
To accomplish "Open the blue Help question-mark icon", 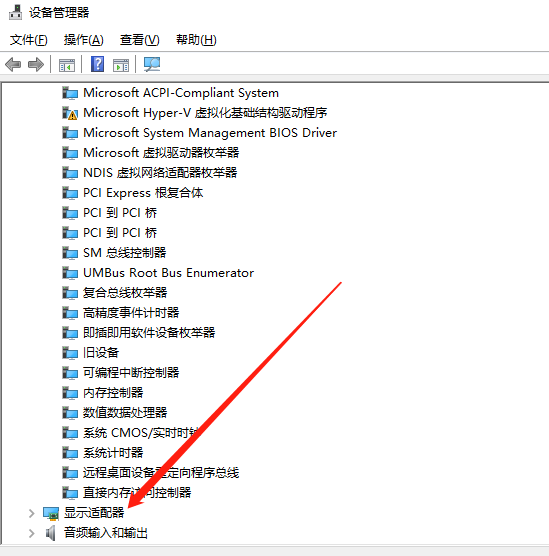I will [98, 64].
